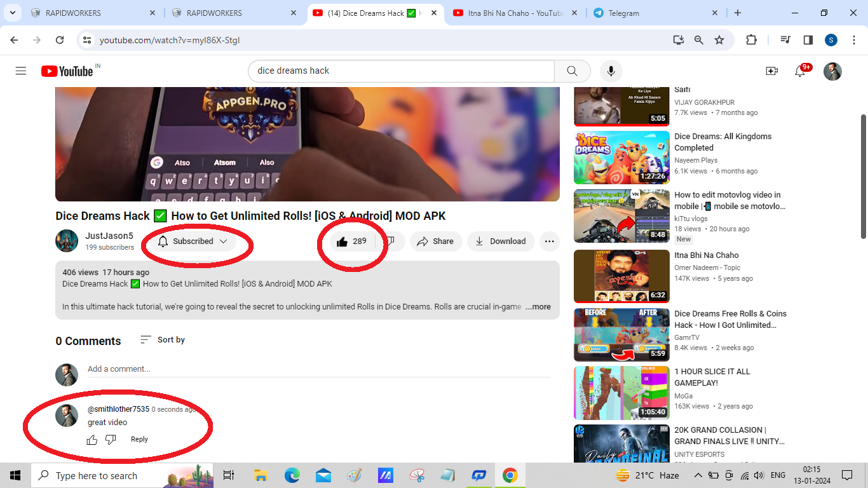
Task: Click the weather 21°C Haze widget
Action: pos(648,475)
